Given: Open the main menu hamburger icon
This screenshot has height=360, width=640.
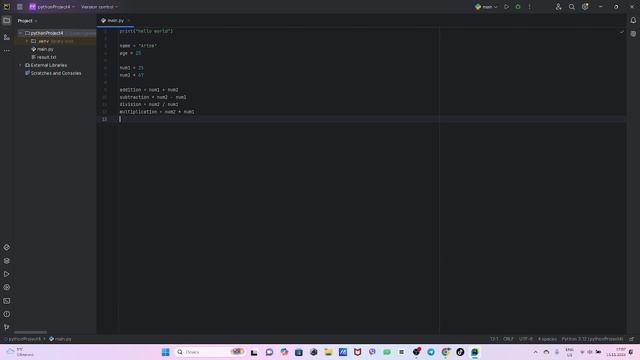Looking at the screenshot, I should (20, 7).
